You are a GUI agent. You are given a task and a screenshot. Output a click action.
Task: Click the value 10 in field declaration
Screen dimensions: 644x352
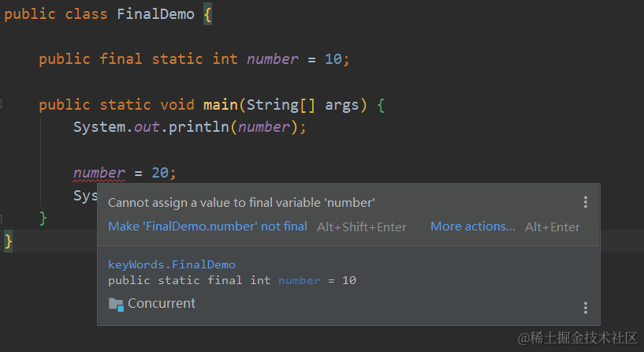point(333,59)
